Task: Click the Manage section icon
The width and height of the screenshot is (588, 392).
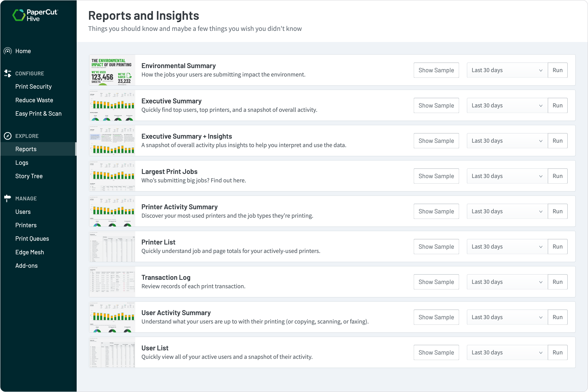Action: coord(7,198)
